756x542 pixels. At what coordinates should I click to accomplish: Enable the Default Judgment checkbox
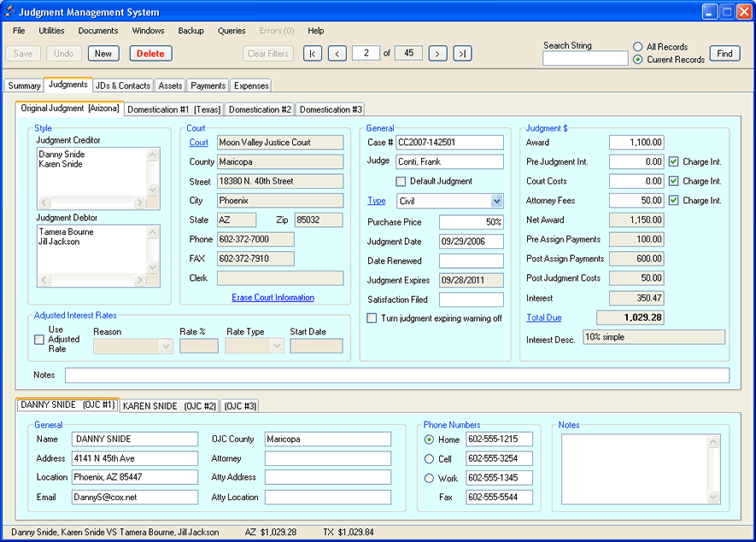pyautogui.click(x=401, y=182)
